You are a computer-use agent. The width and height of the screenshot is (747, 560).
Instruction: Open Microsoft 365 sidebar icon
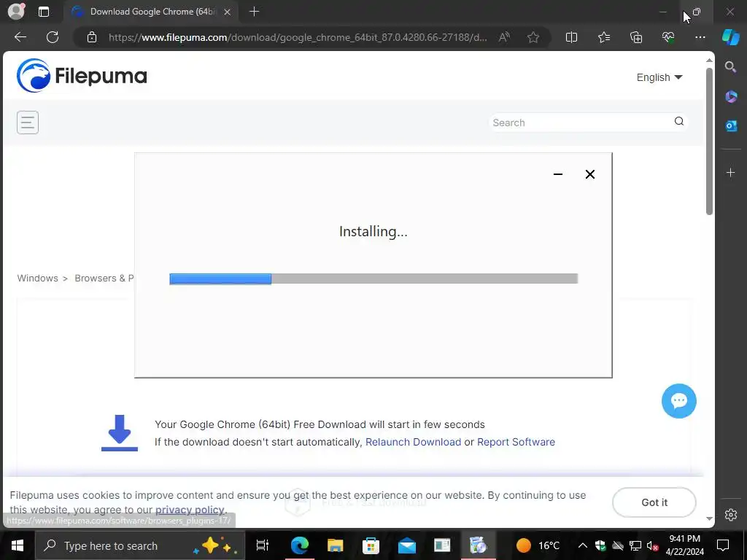tap(731, 97)
